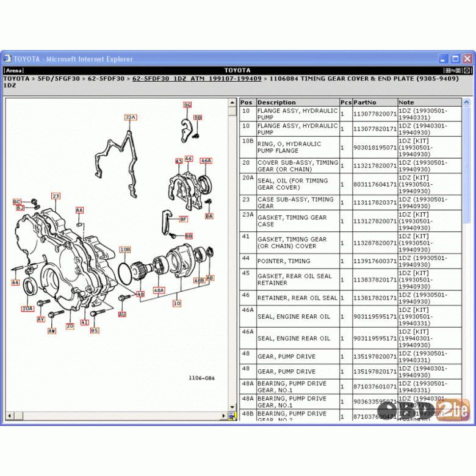Select callout BJ on the diagram
Image resolution: width=476 pixels, height=476 pixels.
(20, 208)
